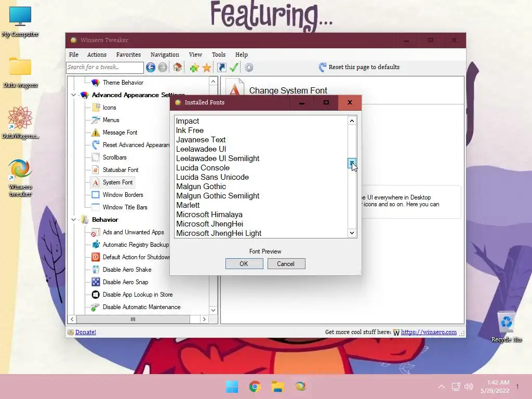Screen dimensions: 532x399
Task: Click the green checkmark apply icon
Action: 234,67
